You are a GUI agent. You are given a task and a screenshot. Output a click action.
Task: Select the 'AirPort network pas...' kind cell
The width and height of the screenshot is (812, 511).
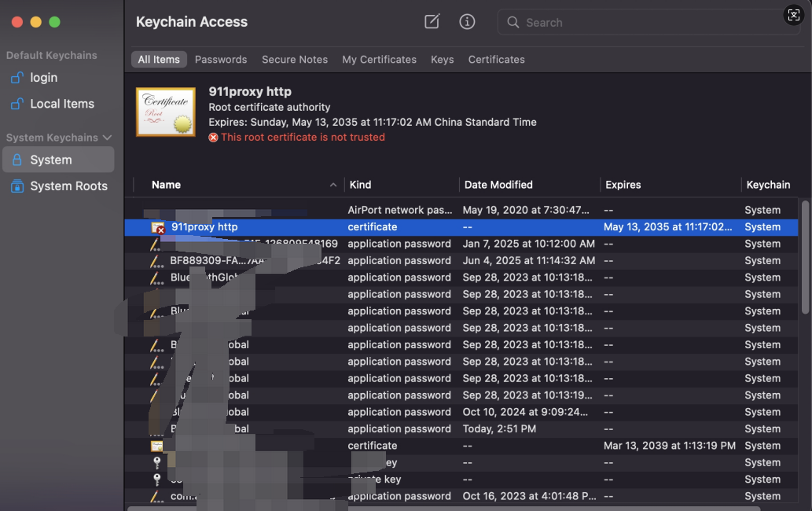point(400,210)
